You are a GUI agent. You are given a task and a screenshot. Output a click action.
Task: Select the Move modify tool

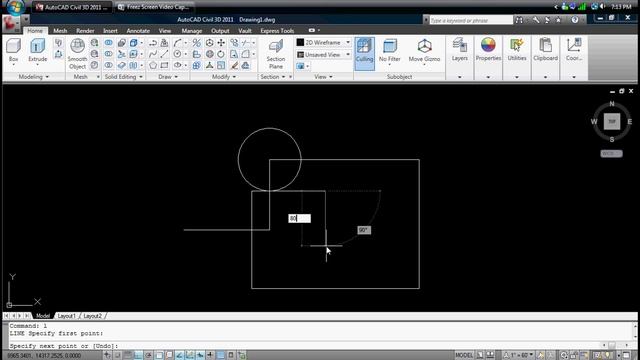[221, 42]
